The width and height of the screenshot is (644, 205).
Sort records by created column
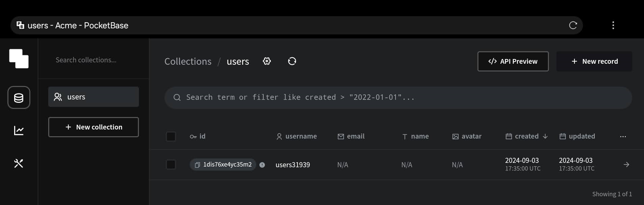(x=526, y=136)
